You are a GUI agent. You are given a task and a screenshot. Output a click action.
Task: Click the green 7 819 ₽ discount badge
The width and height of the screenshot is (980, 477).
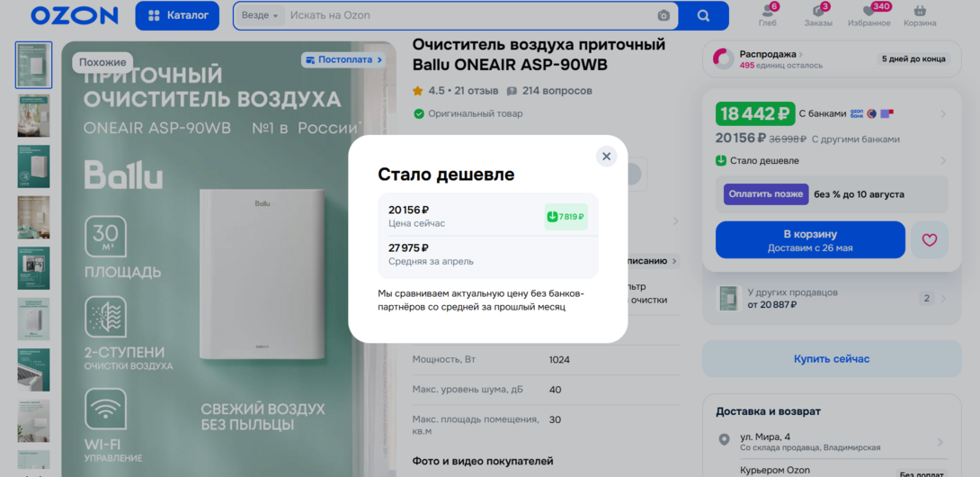click(x=566, y=217)
